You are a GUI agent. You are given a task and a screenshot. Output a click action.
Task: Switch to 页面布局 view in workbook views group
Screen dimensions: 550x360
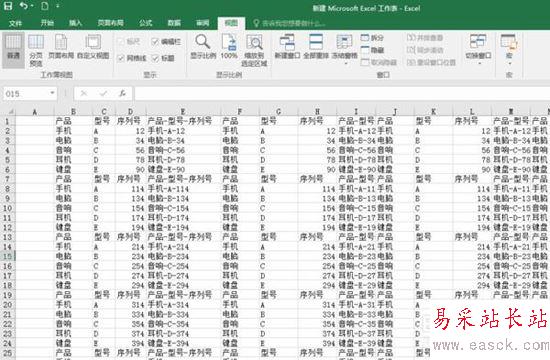(61, 47)
